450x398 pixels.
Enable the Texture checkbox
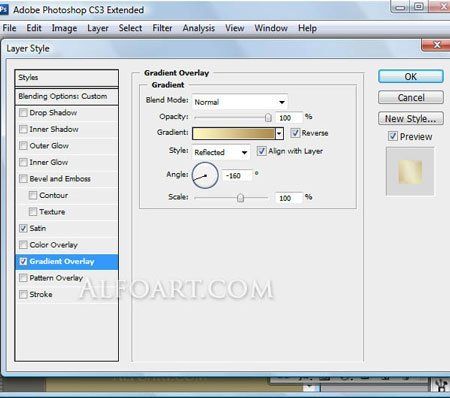tap(33, 212)
